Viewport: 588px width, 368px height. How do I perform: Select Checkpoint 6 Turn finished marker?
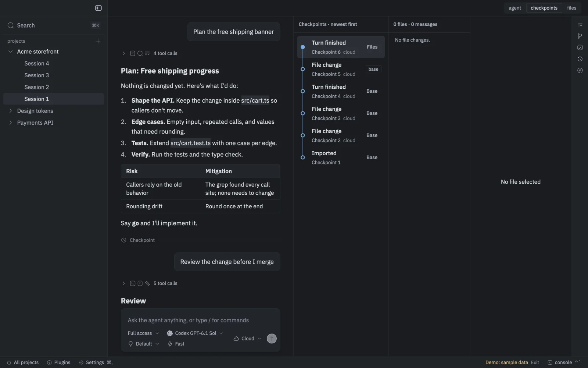coord(303,47)
